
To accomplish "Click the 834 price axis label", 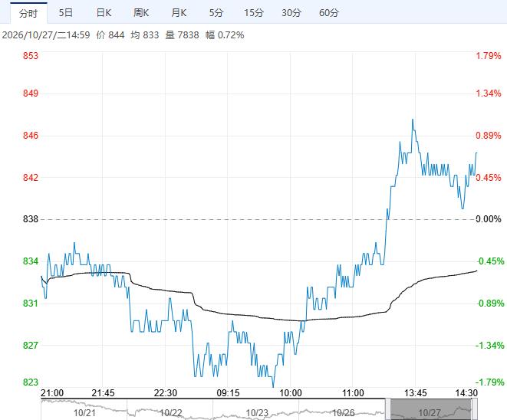I will point(31,261).
